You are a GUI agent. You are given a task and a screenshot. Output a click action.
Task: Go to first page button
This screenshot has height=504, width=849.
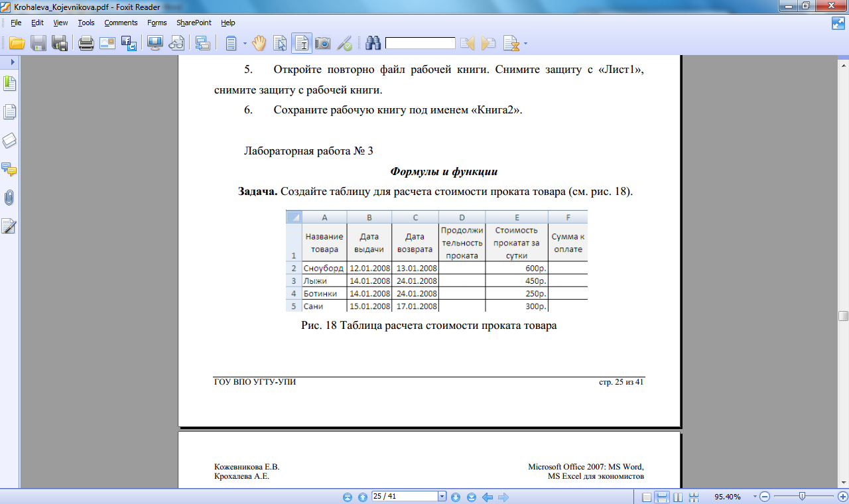(347, 497)
